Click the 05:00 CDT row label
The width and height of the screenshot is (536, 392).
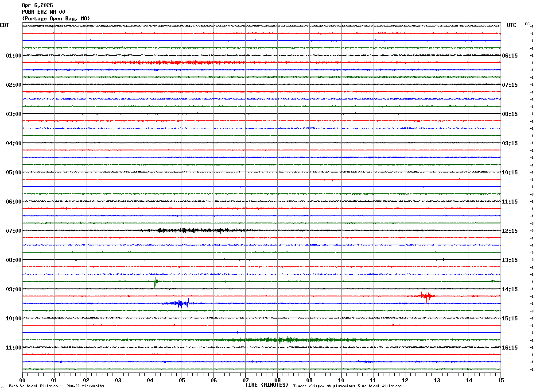[13, 173]
